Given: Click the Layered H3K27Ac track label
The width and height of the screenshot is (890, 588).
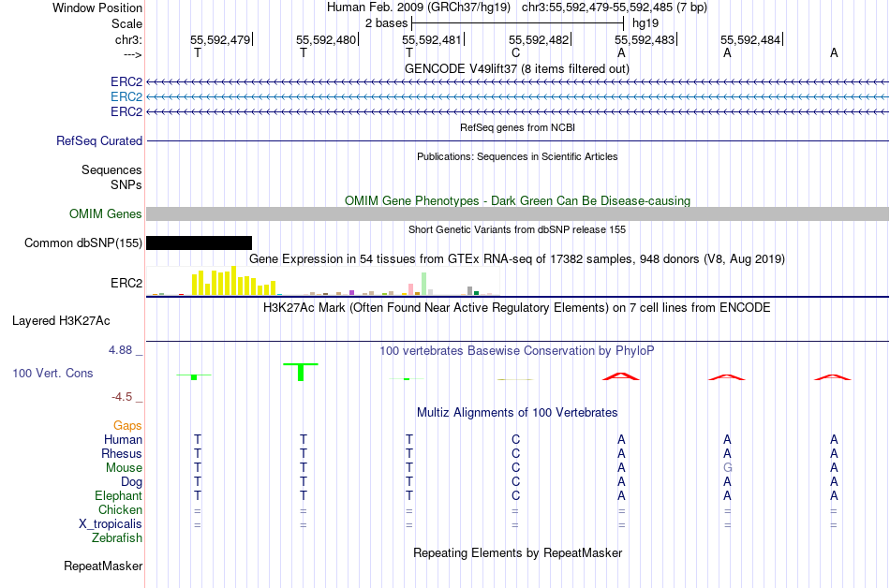Looking at the screenshot, I should 61,321.
